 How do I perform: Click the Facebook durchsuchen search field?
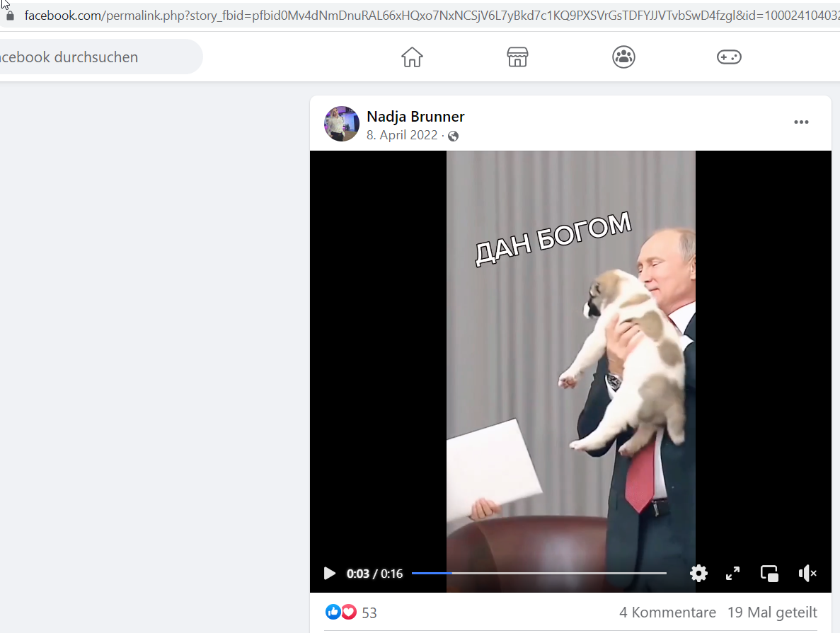(x=99, y=57)
